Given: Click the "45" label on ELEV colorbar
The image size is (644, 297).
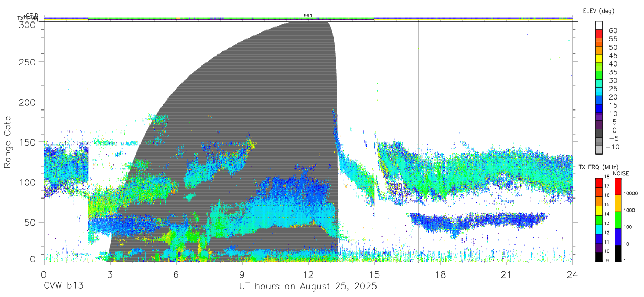Looking at the screenshot, I should 613,56.
